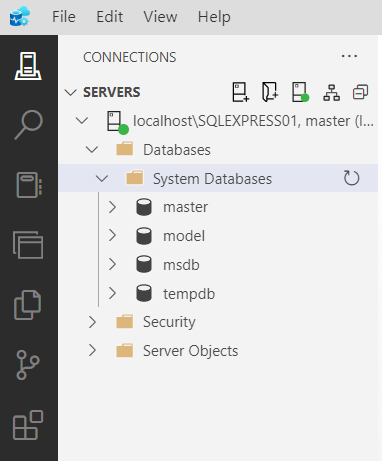This screenshot has width=382, height=461.
Task: Expand the master database node
Action: tap(112, 207)
